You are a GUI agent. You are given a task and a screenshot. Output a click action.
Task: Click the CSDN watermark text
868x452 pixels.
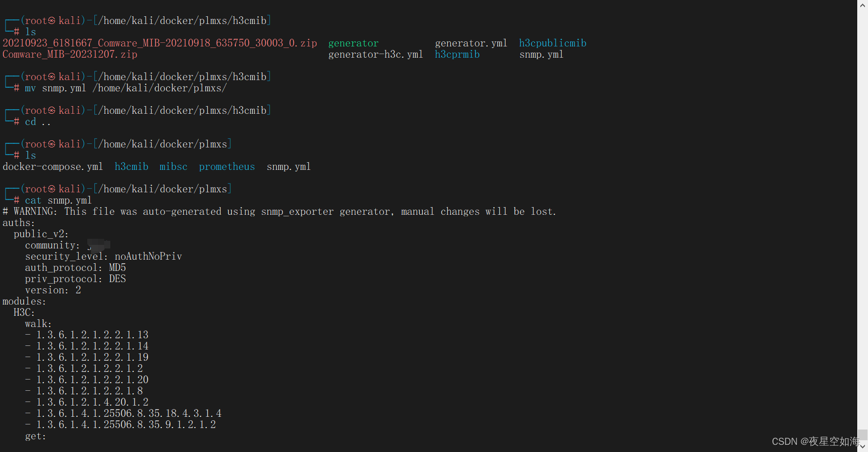(815, 441)
